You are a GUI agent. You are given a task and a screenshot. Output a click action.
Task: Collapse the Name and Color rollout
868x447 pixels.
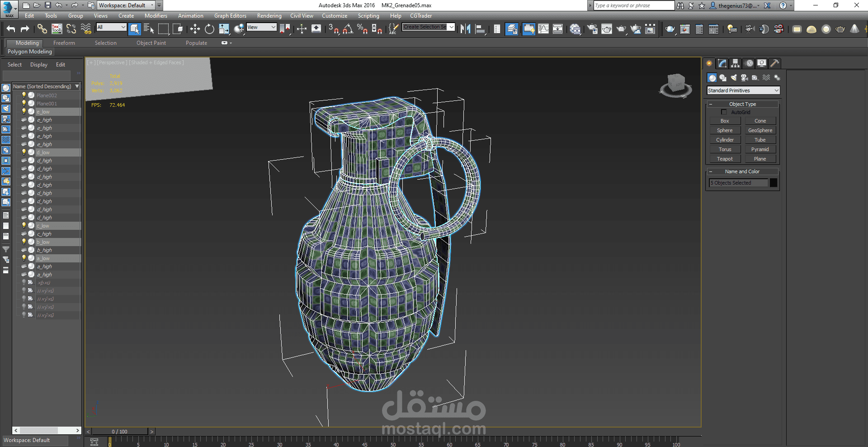click(742, 171)
